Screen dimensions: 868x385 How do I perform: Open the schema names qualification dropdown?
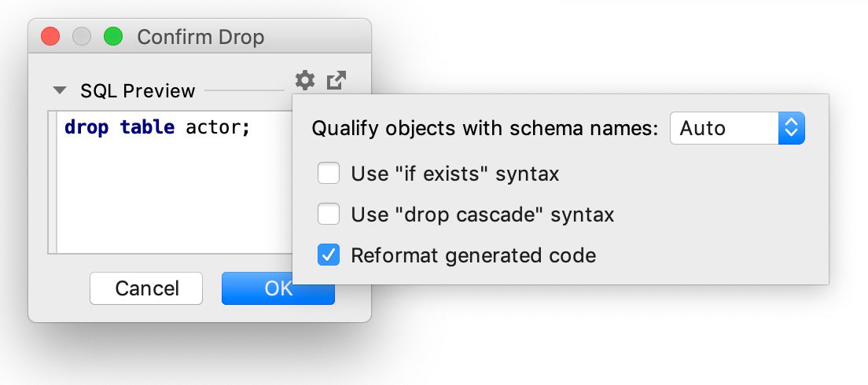pyautogui.click(x=737, y=128)
